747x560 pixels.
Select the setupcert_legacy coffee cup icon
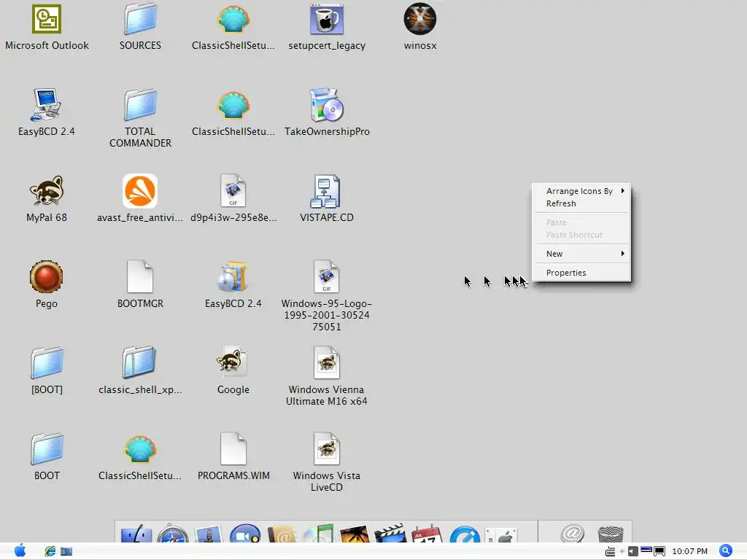pos(327,19)
